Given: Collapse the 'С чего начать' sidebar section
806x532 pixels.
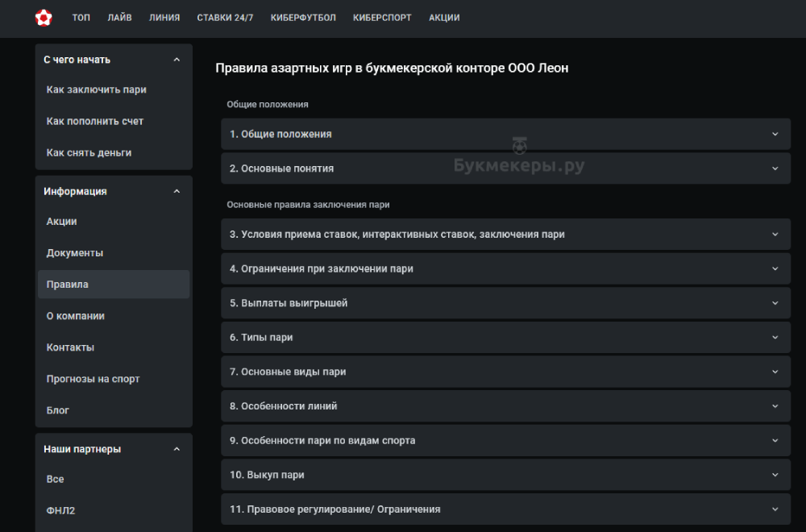Looking at the screenshot, I should pyautogui.click(x=177, y=60).
